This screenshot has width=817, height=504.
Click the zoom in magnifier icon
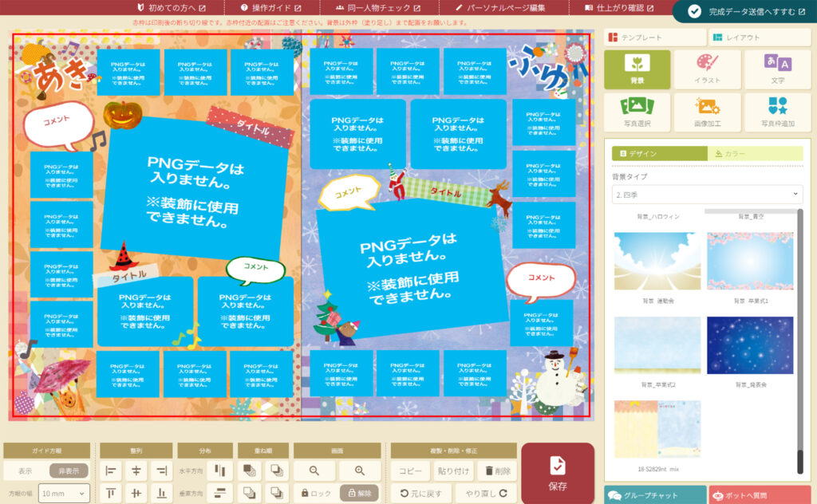(359, 471)
